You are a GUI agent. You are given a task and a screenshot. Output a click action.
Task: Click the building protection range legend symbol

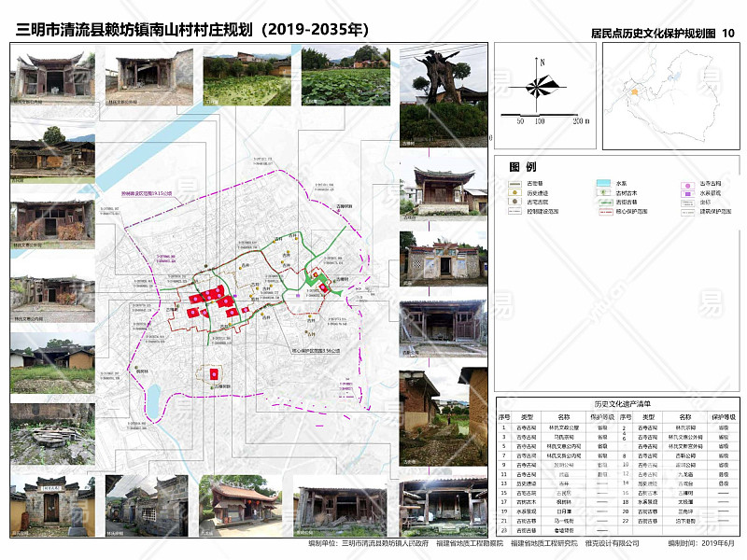pyautogui.click(x=687, y=212)
